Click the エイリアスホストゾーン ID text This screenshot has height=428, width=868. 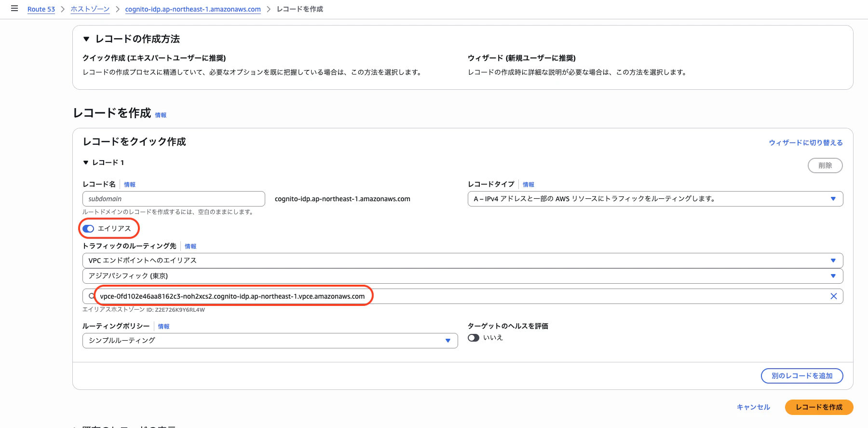click(144, 310)
